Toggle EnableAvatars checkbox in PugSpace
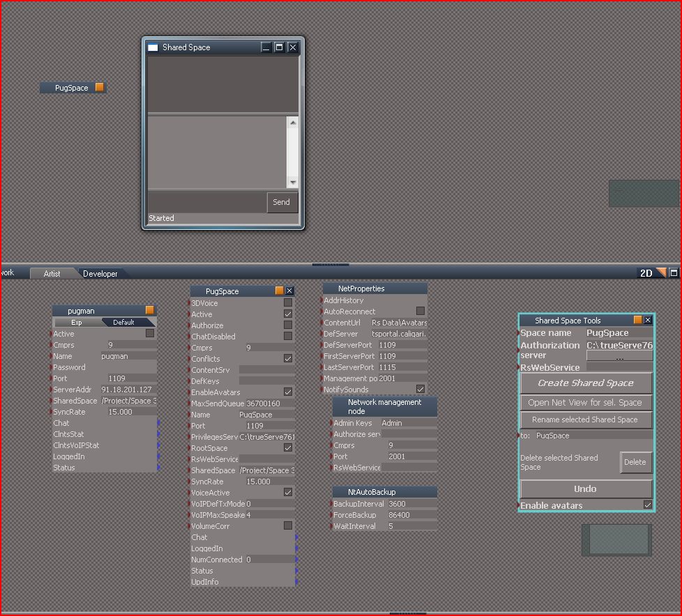This screenshot has width=682, height=616. coord(287,392)
